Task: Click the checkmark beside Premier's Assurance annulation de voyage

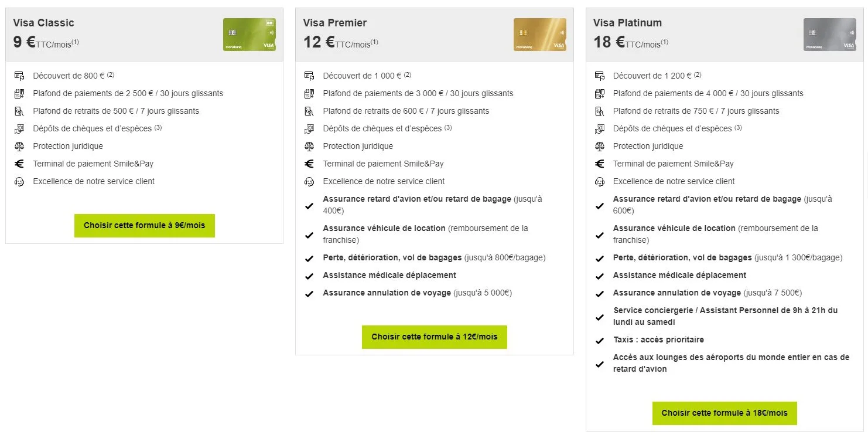Action: pos(309,294)
